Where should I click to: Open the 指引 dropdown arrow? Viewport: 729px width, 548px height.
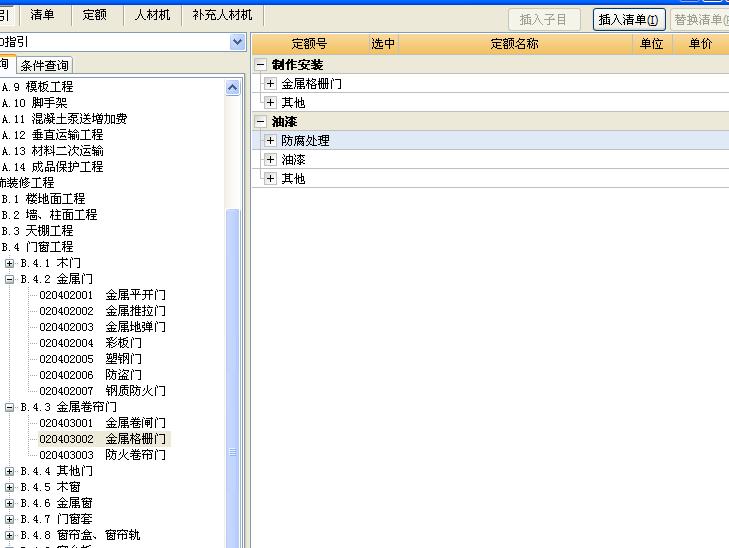237,42
